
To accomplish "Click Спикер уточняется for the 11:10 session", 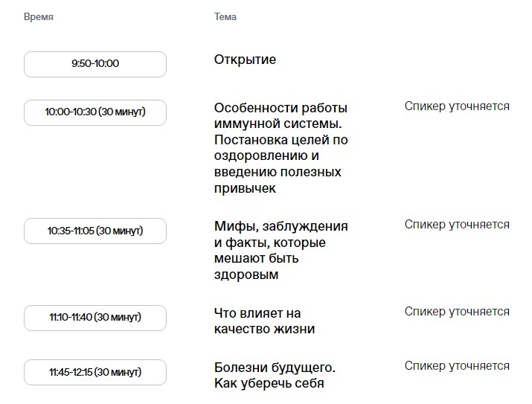I will coord(457,312).
